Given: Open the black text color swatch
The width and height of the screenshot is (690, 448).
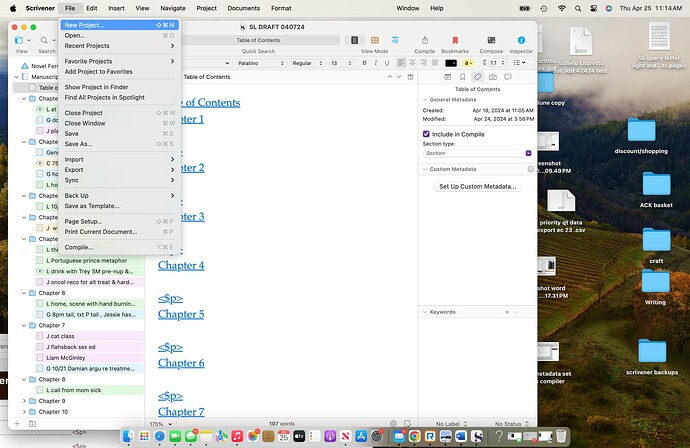Looking at the screenshot, I should pos(451,63).
